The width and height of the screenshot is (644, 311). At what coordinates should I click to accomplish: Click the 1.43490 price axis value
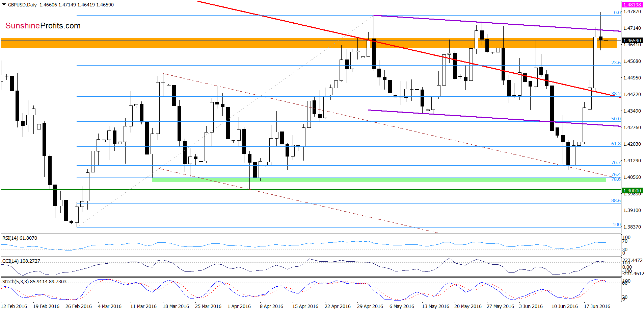[x=632, y=111]
